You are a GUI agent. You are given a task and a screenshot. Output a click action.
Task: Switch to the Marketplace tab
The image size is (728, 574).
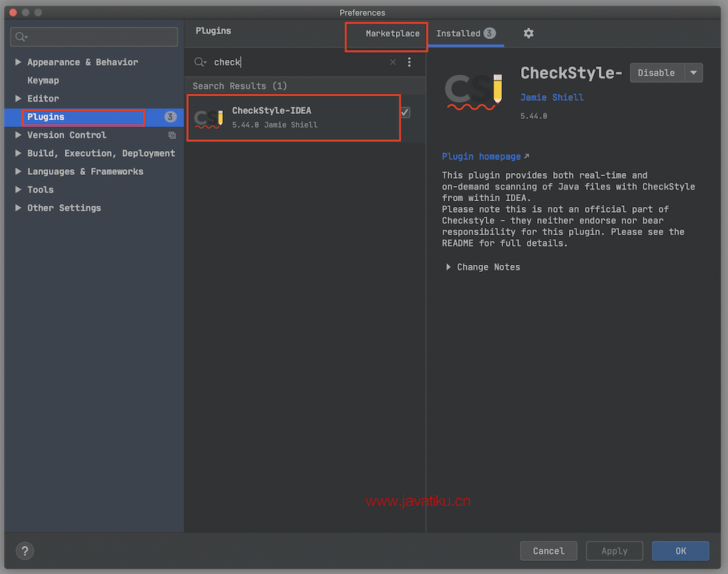click(x=393, y=33)
